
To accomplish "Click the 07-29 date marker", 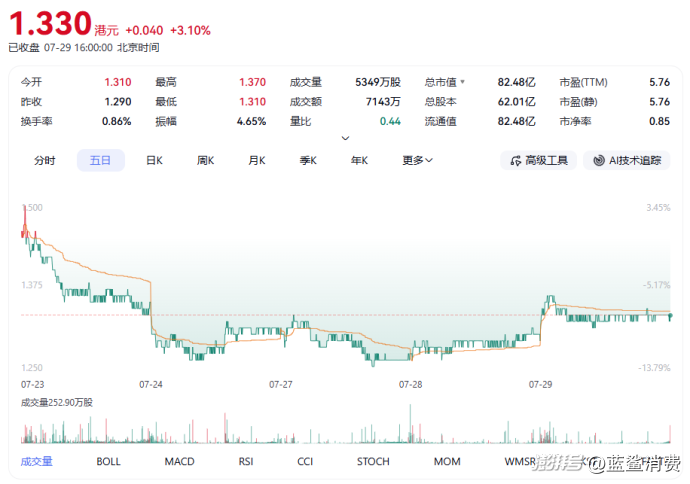I will point(540,385).
